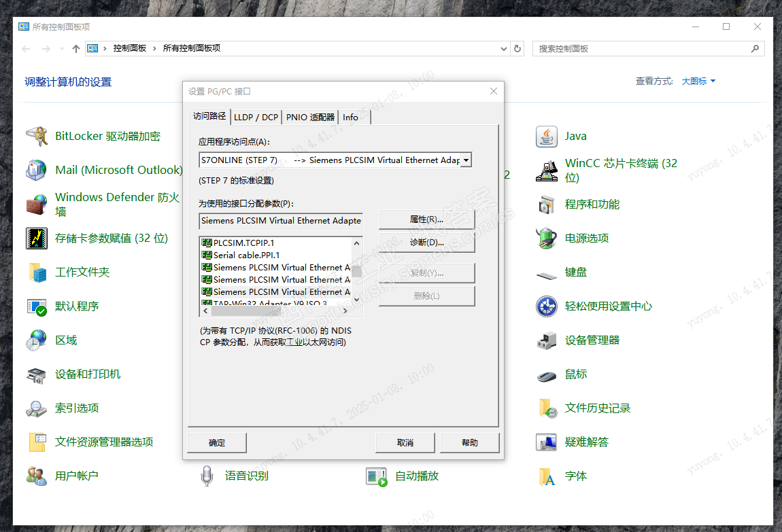Expand 应用程序访问点 dropdown arrow
Image resolution: width=782 pixels, height=532 pixels.
pos(466,160)
